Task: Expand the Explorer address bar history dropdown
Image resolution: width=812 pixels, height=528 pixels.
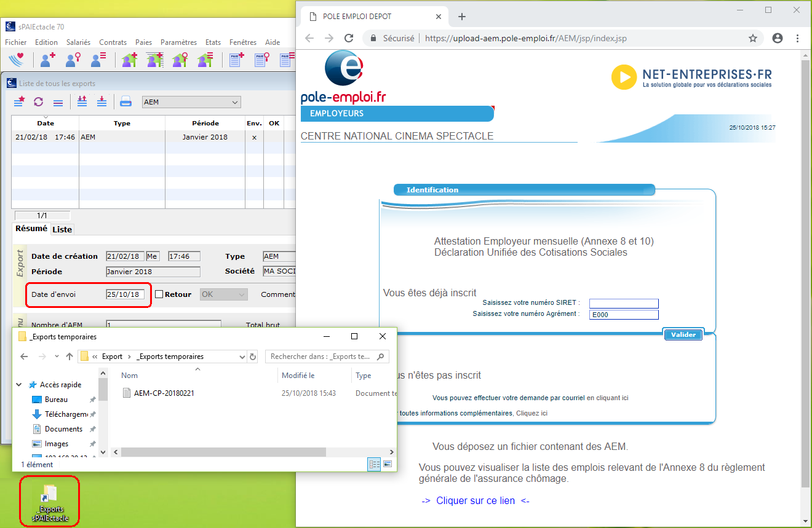Action: coord(242,357)
